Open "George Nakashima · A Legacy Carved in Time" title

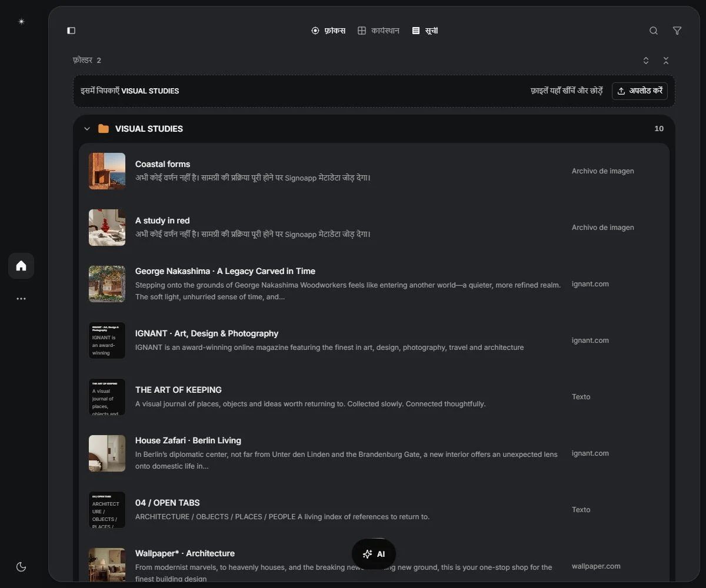click(225, 271)
